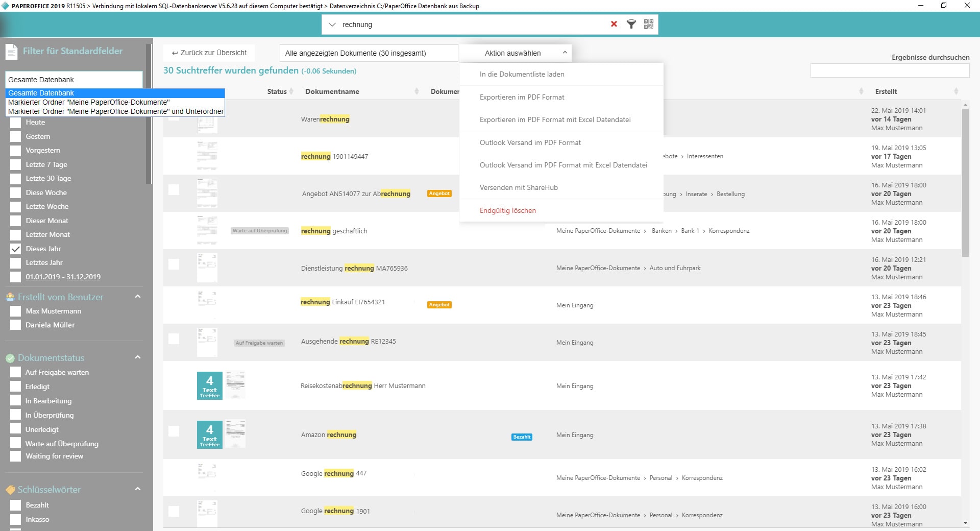Go back via Zurück zur Übersicht
This screenshot has width=980, height=531.
(209, 53)
